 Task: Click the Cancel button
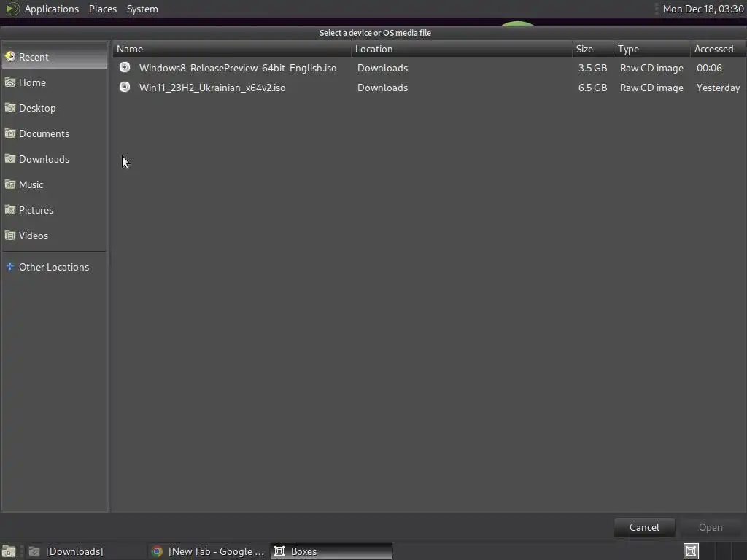pyautogui.click(x=644, y=527)
